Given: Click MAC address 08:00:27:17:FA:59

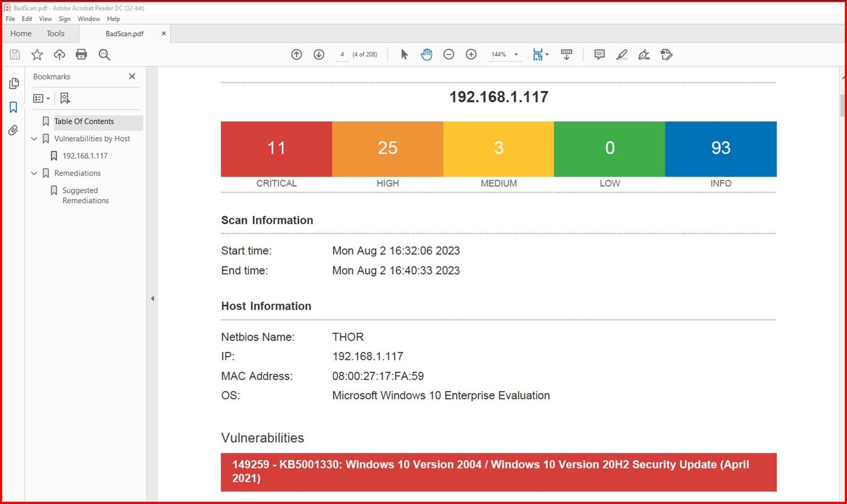Looking at the screenshot, I should coord(378,376).
